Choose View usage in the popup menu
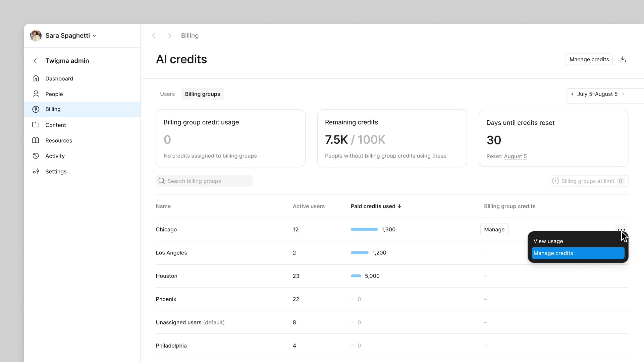 (x=548, y=241)
